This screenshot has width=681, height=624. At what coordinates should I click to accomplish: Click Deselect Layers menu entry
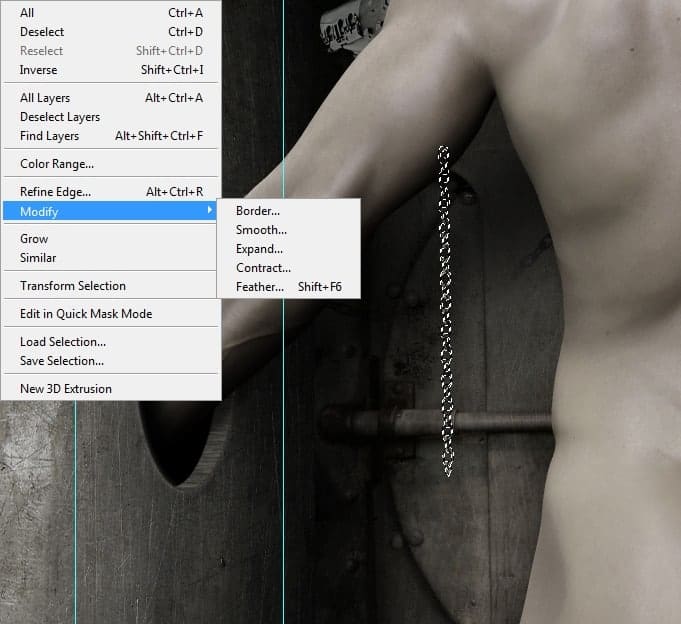pos(111,117)
